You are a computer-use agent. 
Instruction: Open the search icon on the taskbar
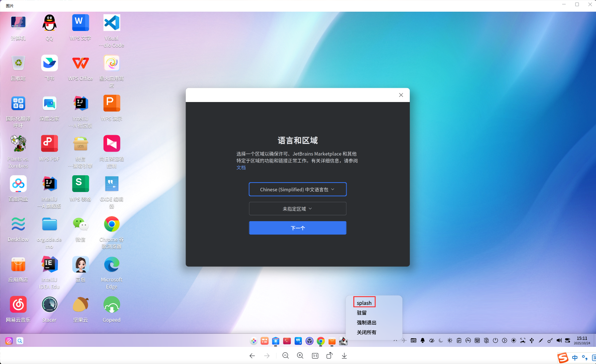click(x=20, y=341)
